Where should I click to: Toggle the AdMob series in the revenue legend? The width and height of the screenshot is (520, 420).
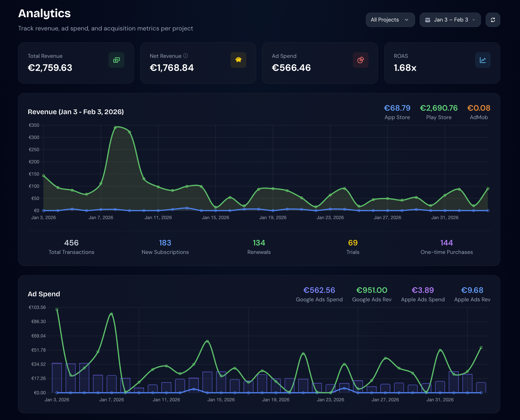click(x=479, y=112)
